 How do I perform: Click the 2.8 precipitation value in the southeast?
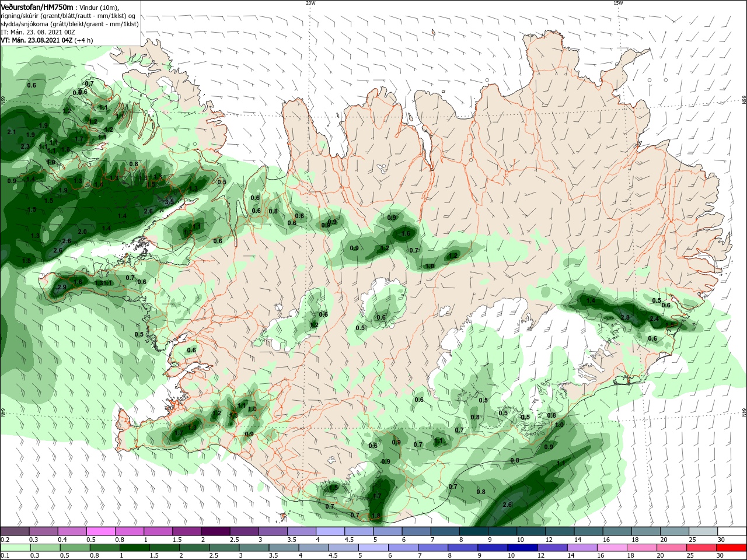click(625, 317)
